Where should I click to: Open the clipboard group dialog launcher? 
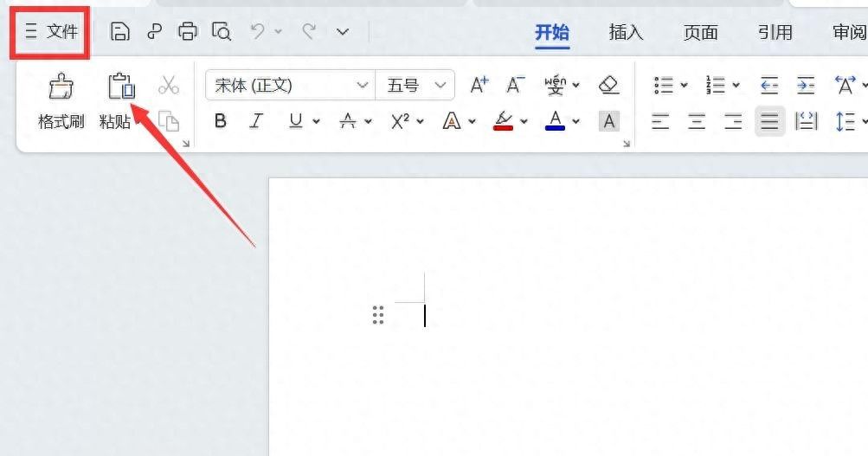tap(186, 144)
